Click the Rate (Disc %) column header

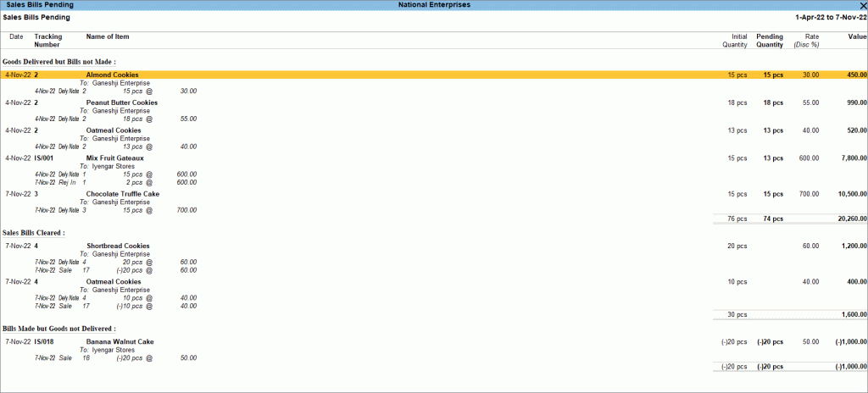[x=806, y=41]
